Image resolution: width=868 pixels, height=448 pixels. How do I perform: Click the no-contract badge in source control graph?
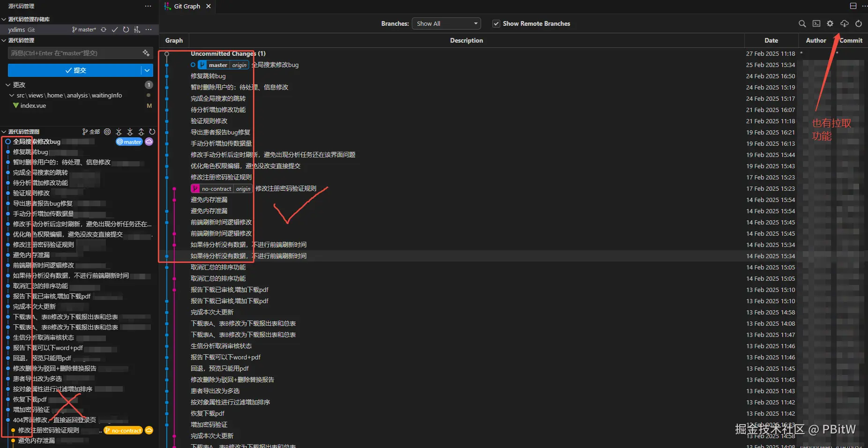[123, 430]
